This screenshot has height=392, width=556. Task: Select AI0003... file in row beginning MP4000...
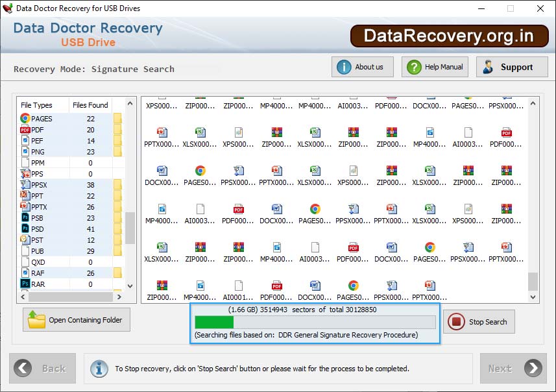pos(200,214)
